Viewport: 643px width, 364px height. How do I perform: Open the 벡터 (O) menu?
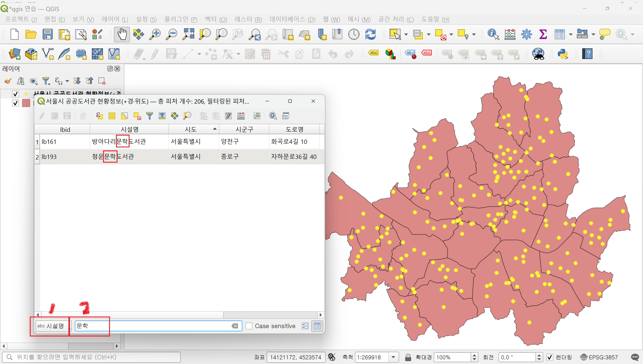point(216,19)
